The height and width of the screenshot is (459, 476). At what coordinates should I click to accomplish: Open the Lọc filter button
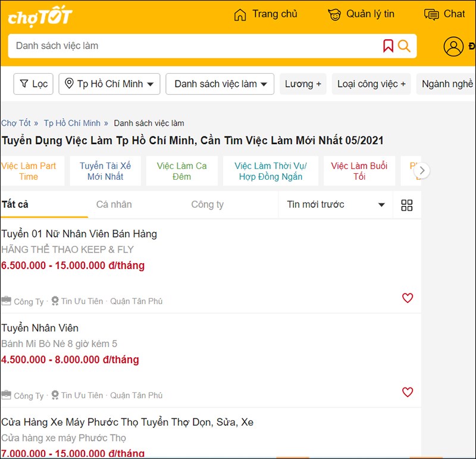pyautogui.click(x=33, y=84)
